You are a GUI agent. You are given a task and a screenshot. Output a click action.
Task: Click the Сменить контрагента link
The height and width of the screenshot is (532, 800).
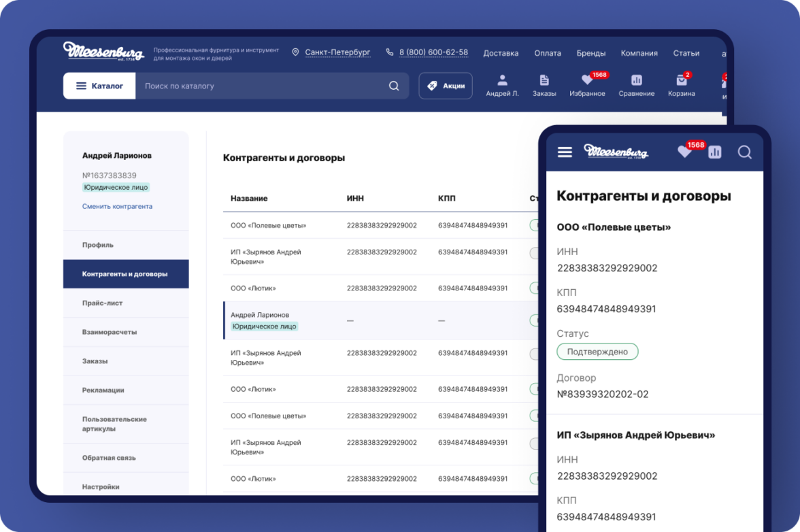tap(117, 206)
